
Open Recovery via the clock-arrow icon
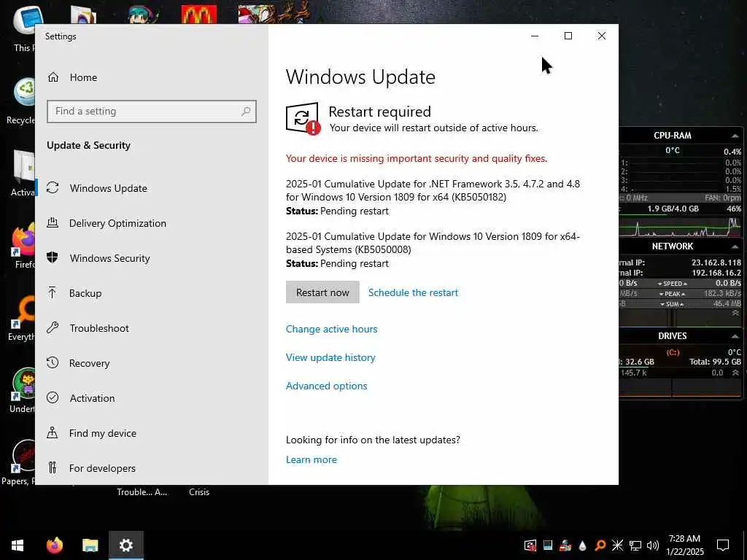pos(53,362)
